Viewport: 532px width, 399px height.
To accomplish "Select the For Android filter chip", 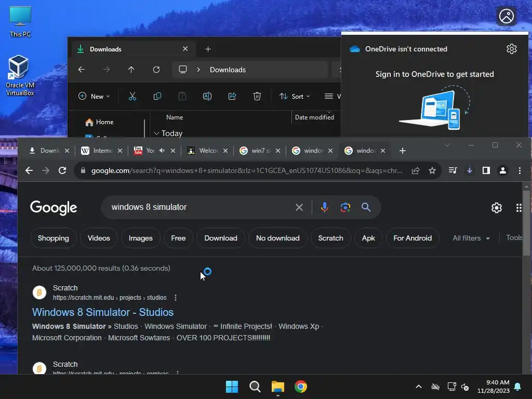I will coord(412,238).
